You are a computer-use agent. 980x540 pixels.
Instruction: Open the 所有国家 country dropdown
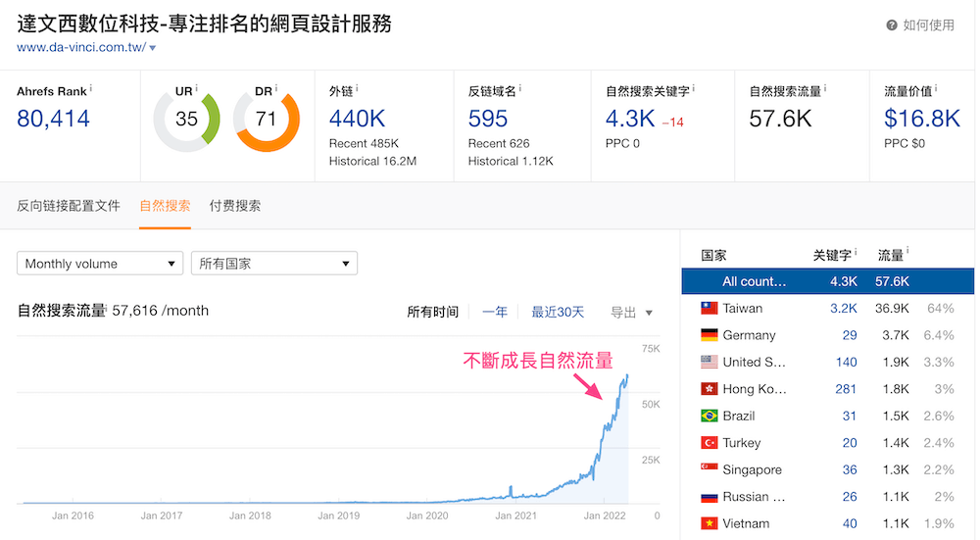point(274,263)
